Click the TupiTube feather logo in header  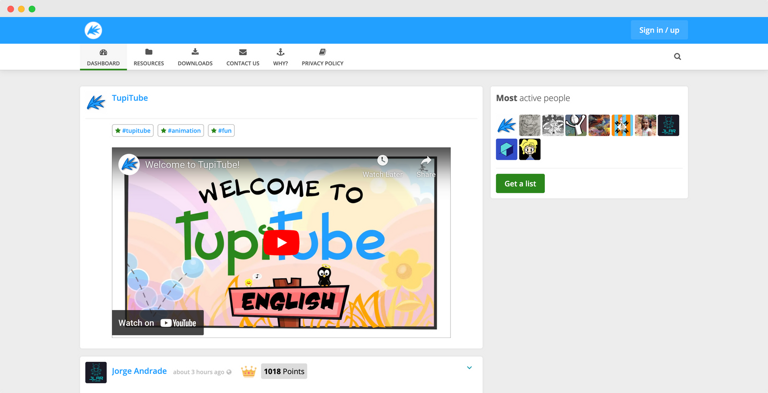(x=93, y=30)
